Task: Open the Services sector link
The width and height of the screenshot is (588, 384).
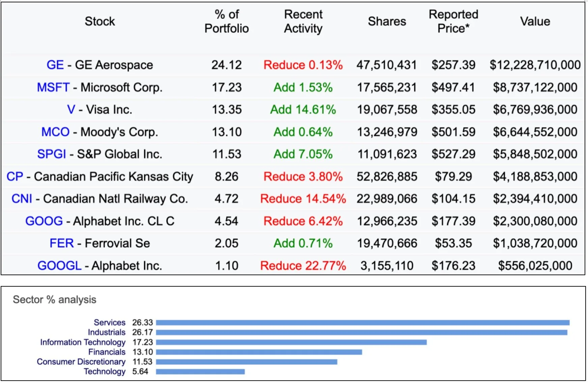Action: pos(110,322)
